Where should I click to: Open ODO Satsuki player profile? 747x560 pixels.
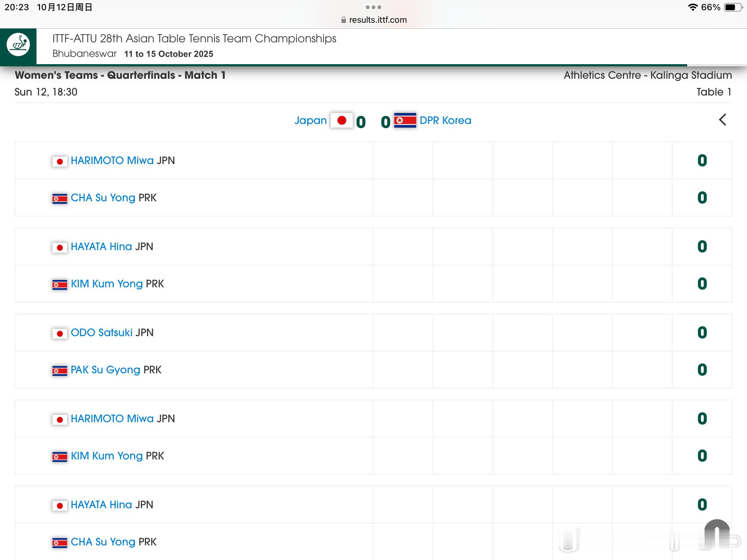pyautogui.click(x=101, y=332)
